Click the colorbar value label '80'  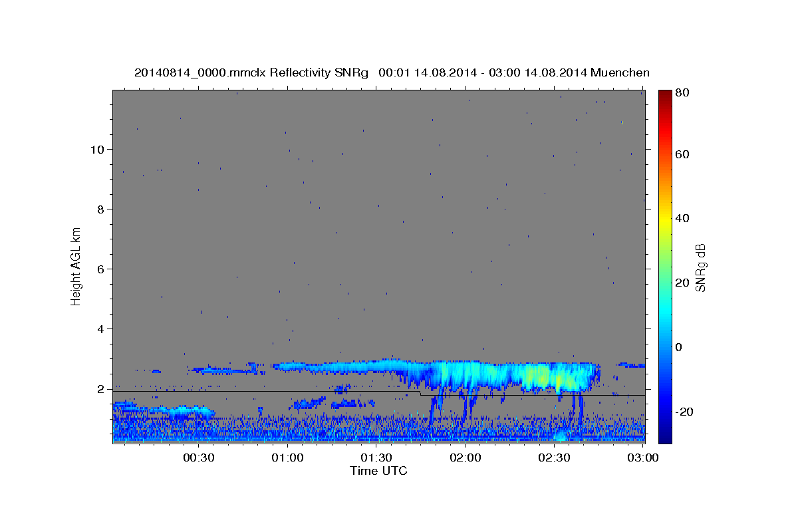(682, 93)
